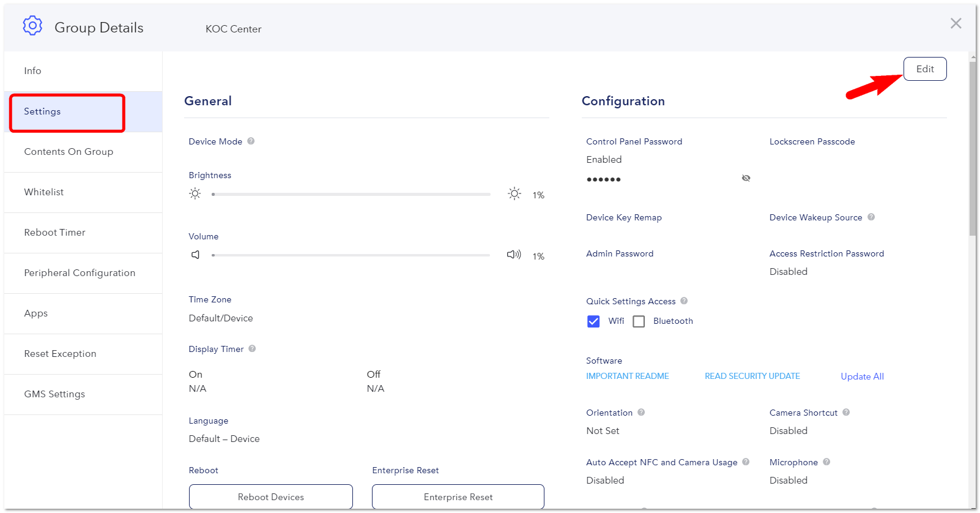This screenshot has width=980, height=513.
Task: Click the Device Key Remap label
Action: pos(624,217)
